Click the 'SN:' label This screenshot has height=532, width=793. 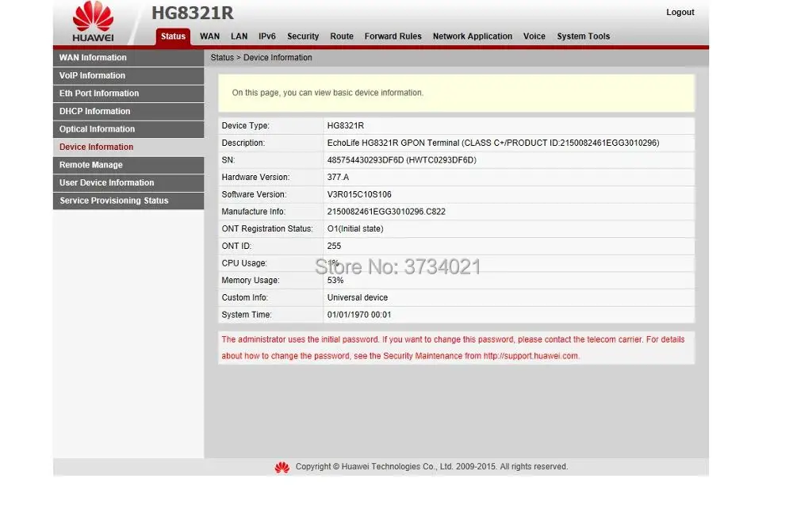(x=228, y=160)
